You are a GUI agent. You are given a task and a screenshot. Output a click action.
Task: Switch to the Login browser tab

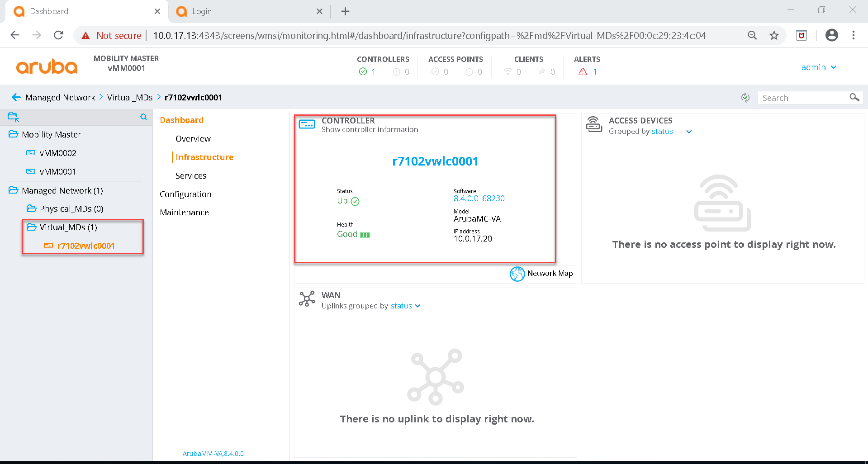click(202, 11)
